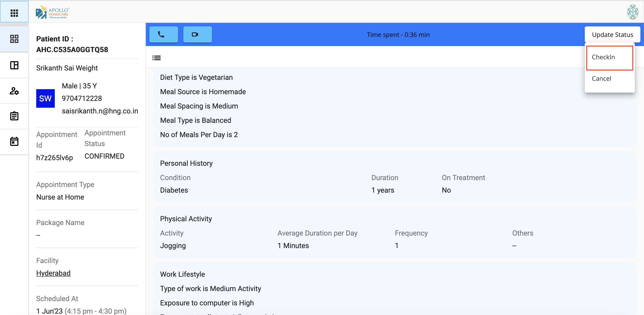
Task: Open the user settings sidebar icon
Action: (14, 91)
